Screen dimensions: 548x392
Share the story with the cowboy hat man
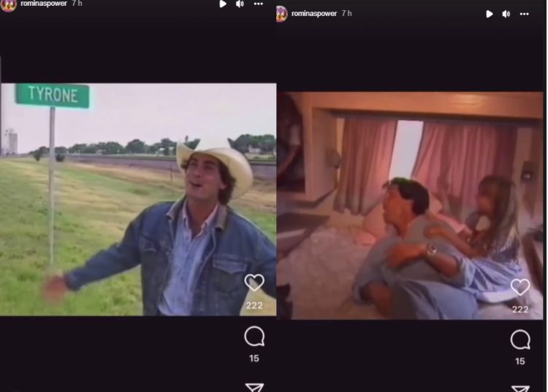pos(254,388)
